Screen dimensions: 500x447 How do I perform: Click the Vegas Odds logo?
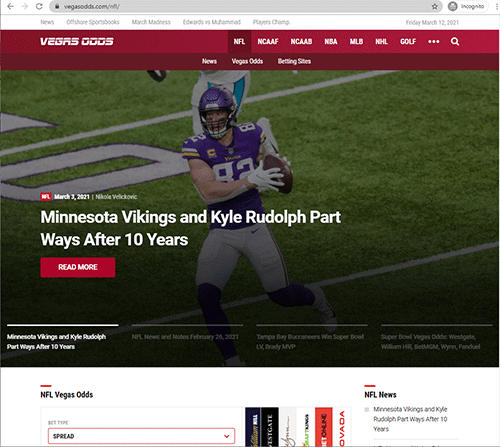coord(77,41)
